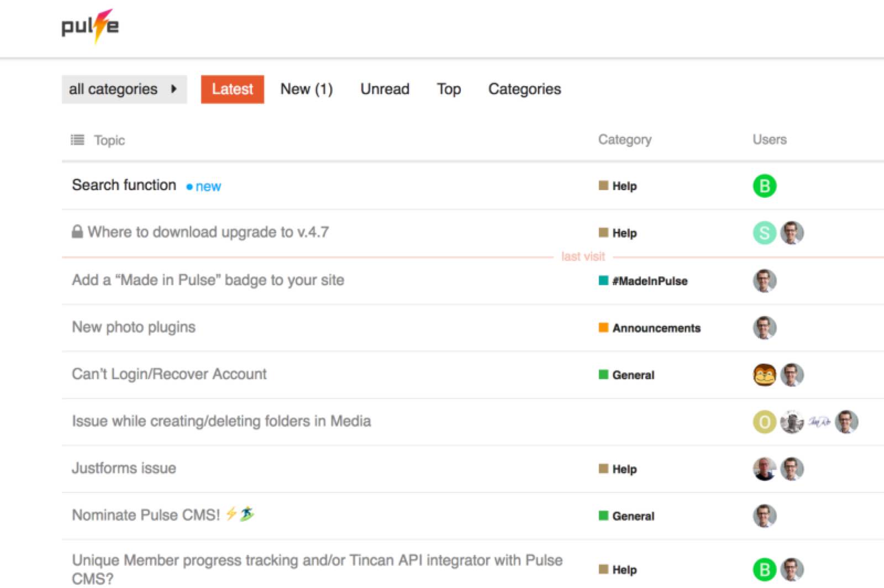Click the photo avatar on download upgrade row
Image resolution: width=884 pixels, height=588 pixels.
792,233
